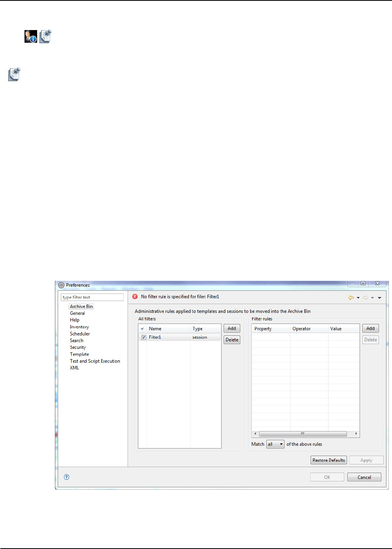Click the administrator info icon at the page top
Screen dimensions: 392x549
point(31,36)
